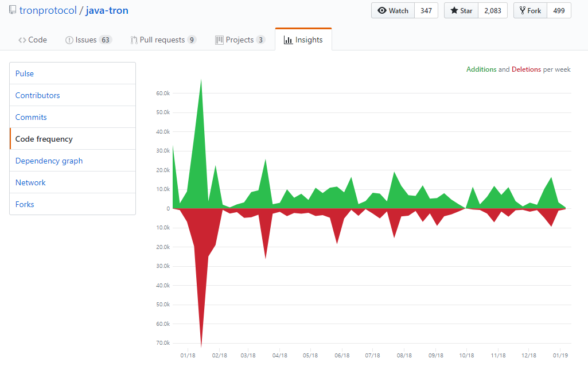This screenshot has width=588, height=366.
Task: Click the Fork icon
Action: (523, 10)
